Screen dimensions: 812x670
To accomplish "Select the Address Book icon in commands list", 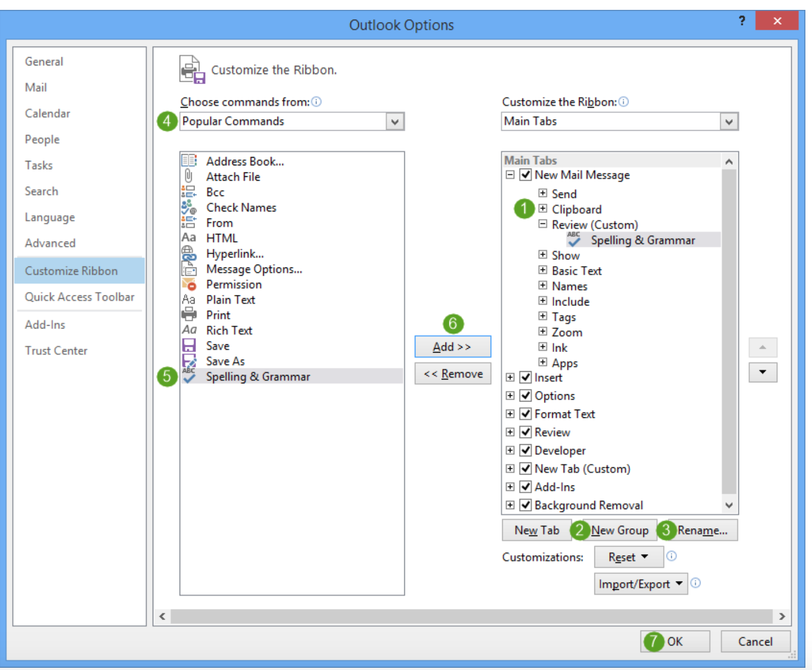I will click(x=188, y=160).
